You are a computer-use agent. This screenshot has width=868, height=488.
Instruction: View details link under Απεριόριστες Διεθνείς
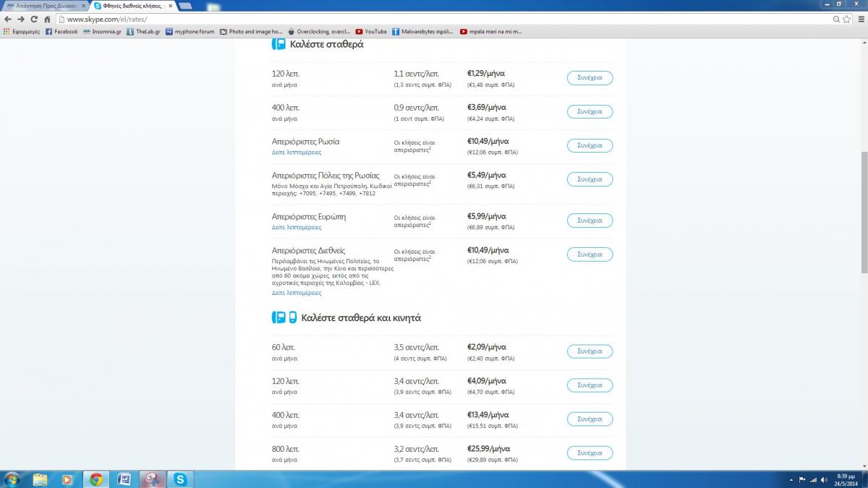[297, 293]
